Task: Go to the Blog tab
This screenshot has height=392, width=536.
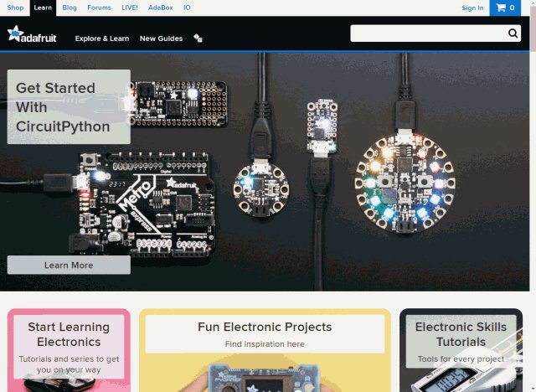Action: [70, 8]
